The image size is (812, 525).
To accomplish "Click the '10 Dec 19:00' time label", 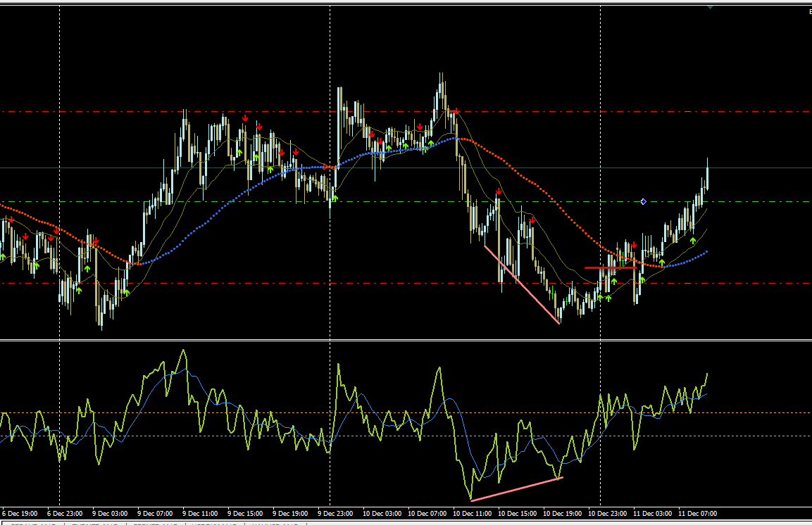I will coord(562,514).
